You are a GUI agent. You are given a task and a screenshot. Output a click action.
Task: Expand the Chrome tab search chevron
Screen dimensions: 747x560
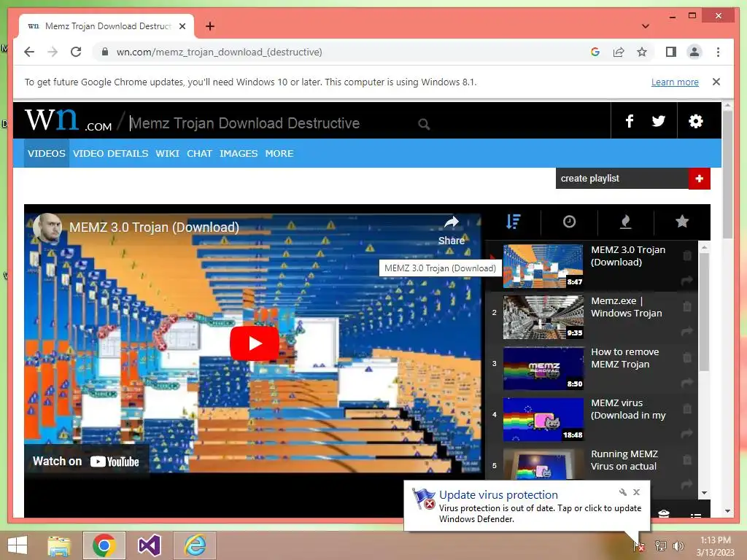[646, 26]
